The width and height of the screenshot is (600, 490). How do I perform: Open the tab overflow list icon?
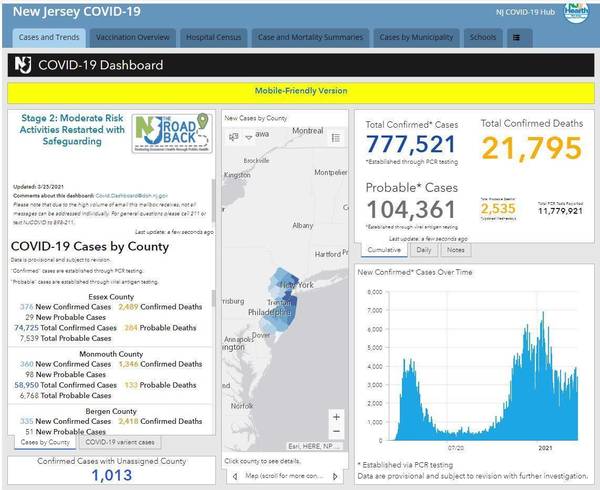click(516, 37)
